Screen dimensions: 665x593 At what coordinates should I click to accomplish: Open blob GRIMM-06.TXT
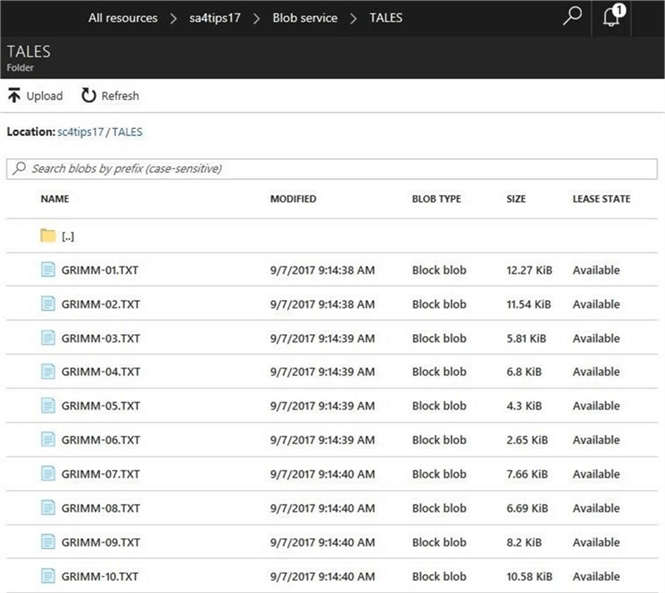pos(101,440)
